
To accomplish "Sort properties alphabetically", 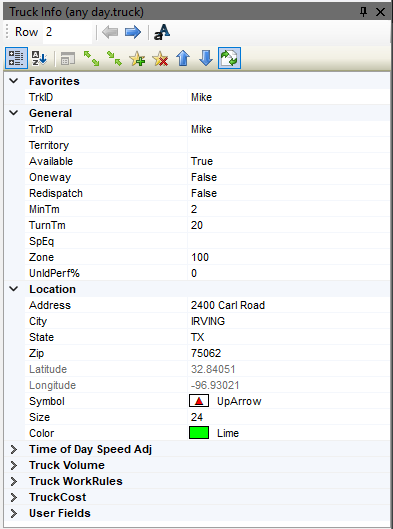I will pos(39,58).
